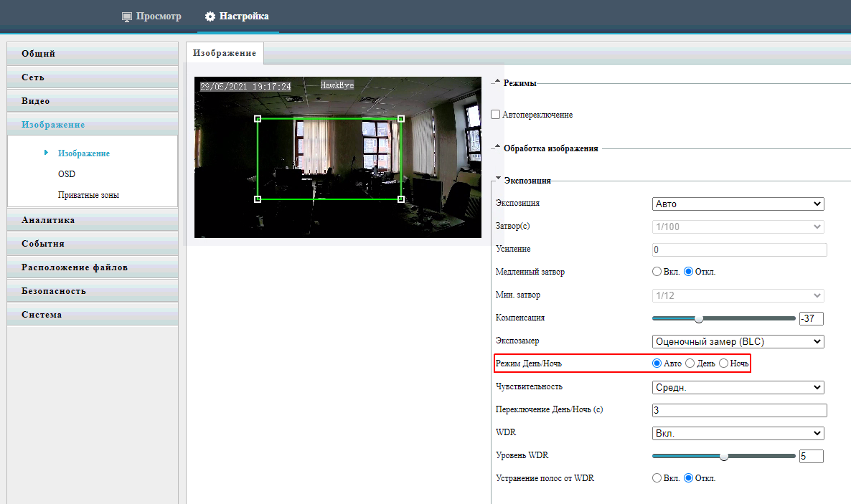The width and height of the screenshot is (851, 504).
Task: Open the WDR dropdown set to Вкл.
Action: [x=738, y=434]
